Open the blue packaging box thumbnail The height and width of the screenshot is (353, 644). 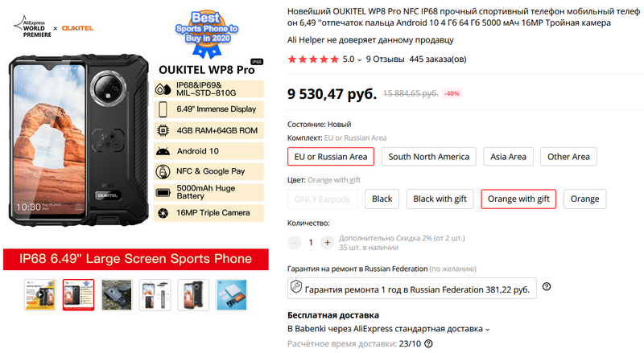tap(232, 295)
